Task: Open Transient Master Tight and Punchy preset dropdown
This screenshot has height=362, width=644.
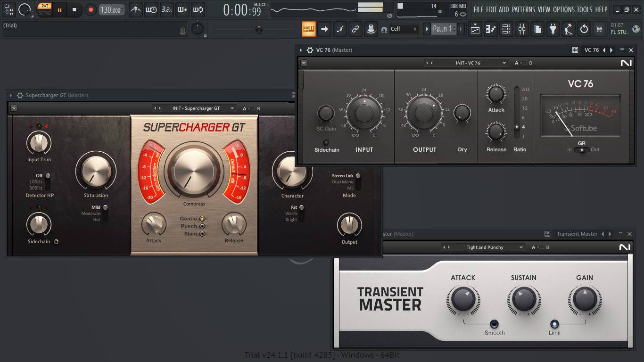Action: 482,247
